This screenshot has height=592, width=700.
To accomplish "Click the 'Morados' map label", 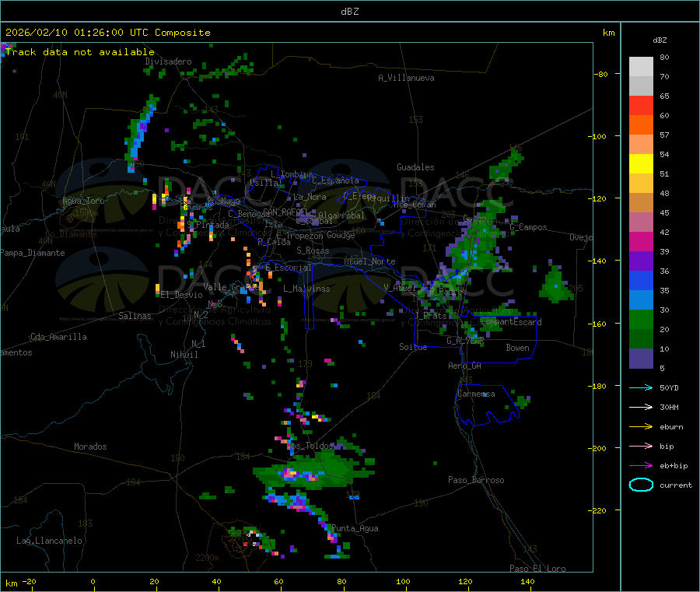I will [90, 447].
